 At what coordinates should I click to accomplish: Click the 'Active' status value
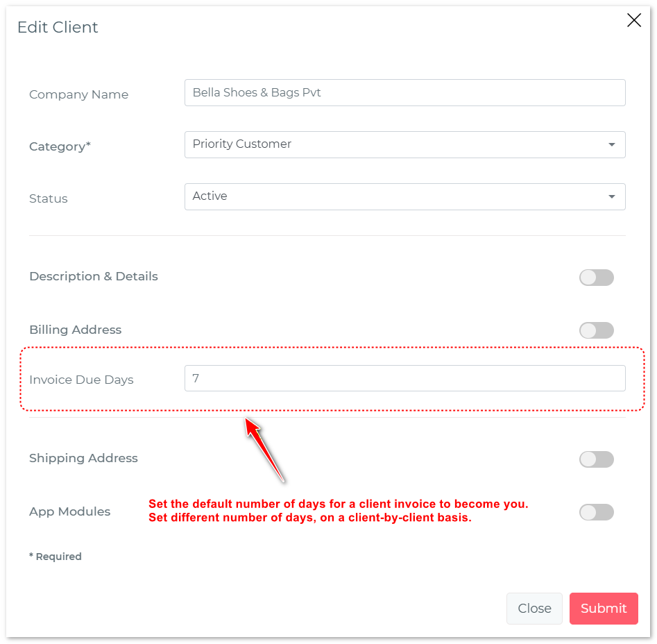point(210,196)
